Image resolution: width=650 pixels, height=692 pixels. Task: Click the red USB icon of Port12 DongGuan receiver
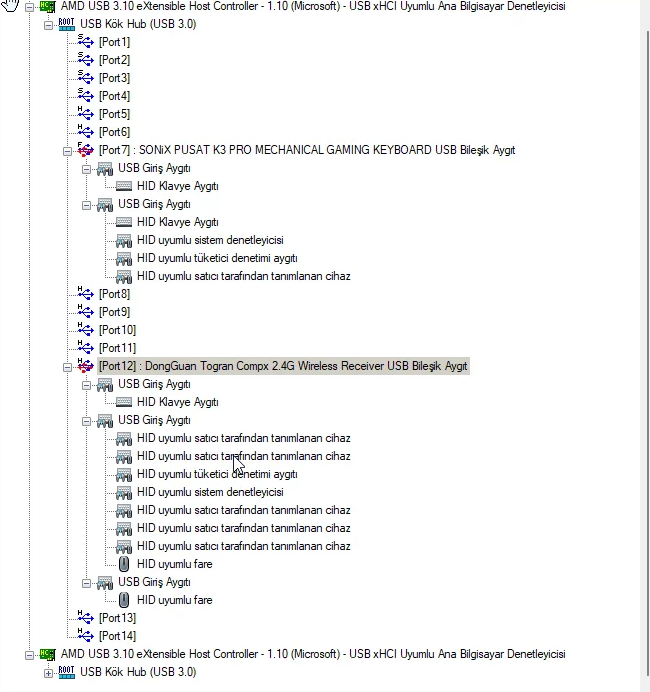click(86, 365)
